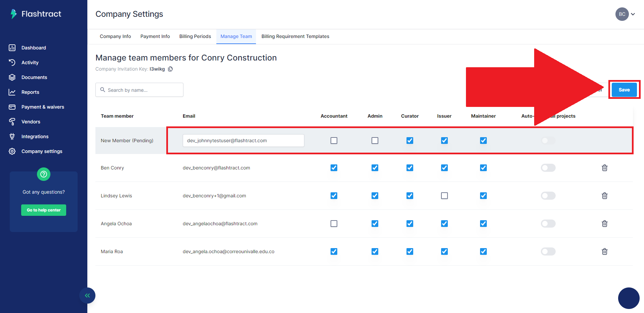Uncheck Curator for Lindsey Lewis
The image size is (644, 313).
[x=410, y=196]
